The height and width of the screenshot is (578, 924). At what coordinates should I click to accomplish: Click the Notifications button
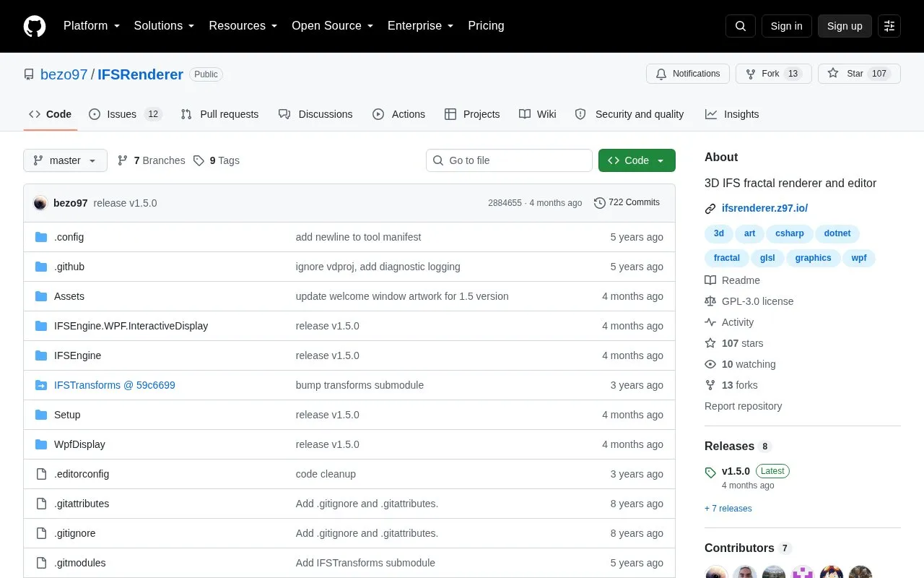coord(688,74)
